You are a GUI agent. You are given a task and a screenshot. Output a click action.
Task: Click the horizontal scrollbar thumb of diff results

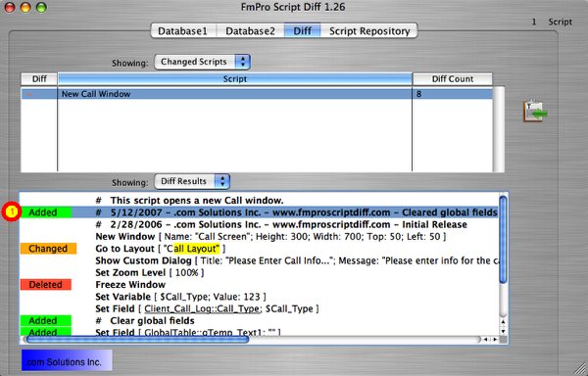137,340
